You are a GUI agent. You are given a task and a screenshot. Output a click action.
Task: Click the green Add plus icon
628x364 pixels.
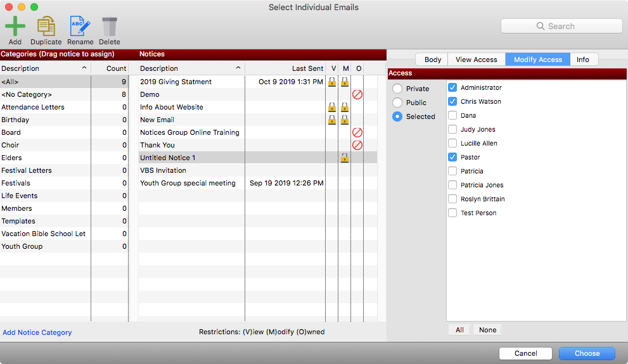point(15,27)
